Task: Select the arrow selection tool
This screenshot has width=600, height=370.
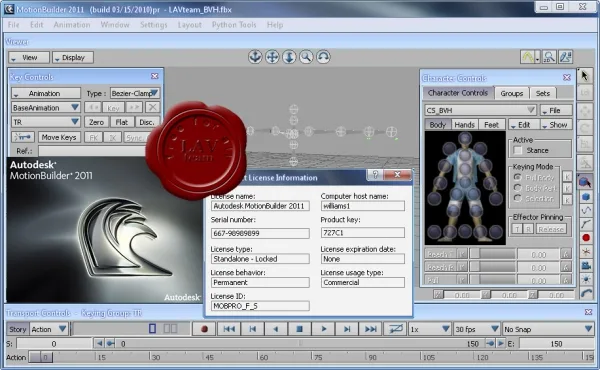Action: [x=585, y=76]
